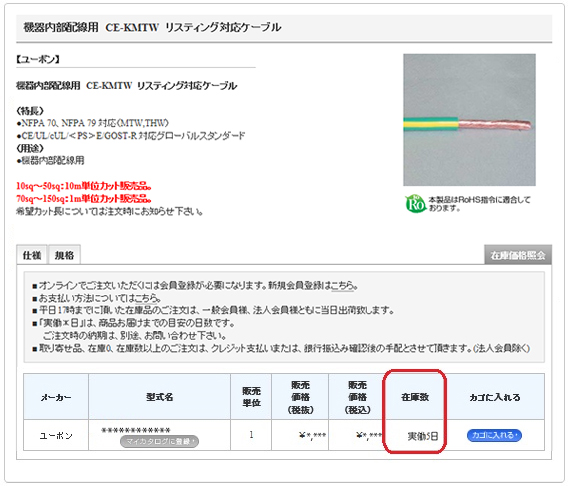570x486 pixels.
Task: Click the CE/UL/cUL GOST-R feature line
Action: [131, 136]
